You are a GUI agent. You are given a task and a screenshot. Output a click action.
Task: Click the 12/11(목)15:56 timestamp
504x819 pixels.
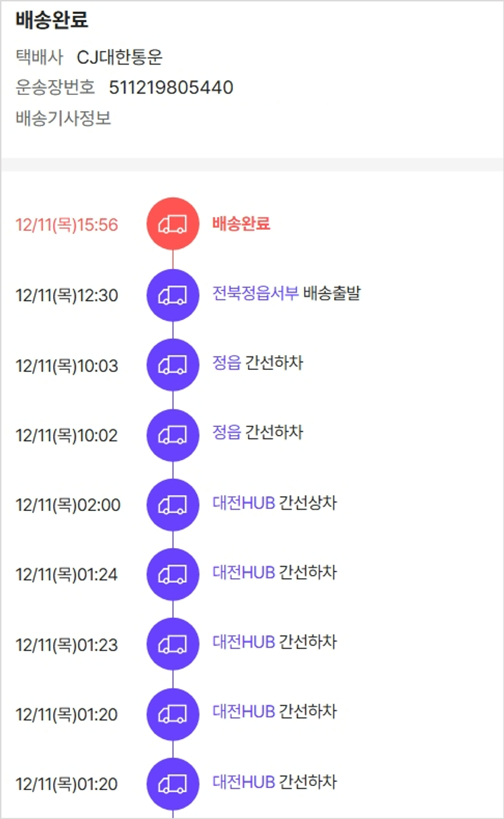click(x=67, y=225)
